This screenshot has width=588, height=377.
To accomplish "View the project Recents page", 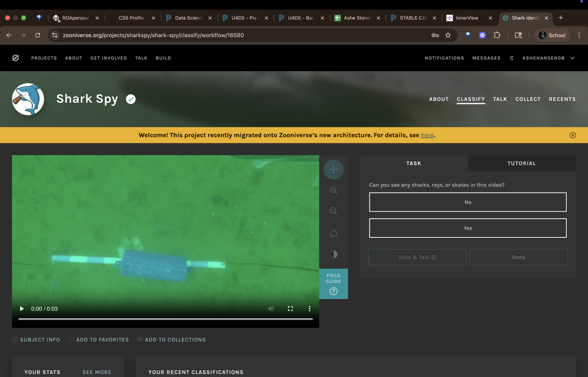I will coord(562,99).
